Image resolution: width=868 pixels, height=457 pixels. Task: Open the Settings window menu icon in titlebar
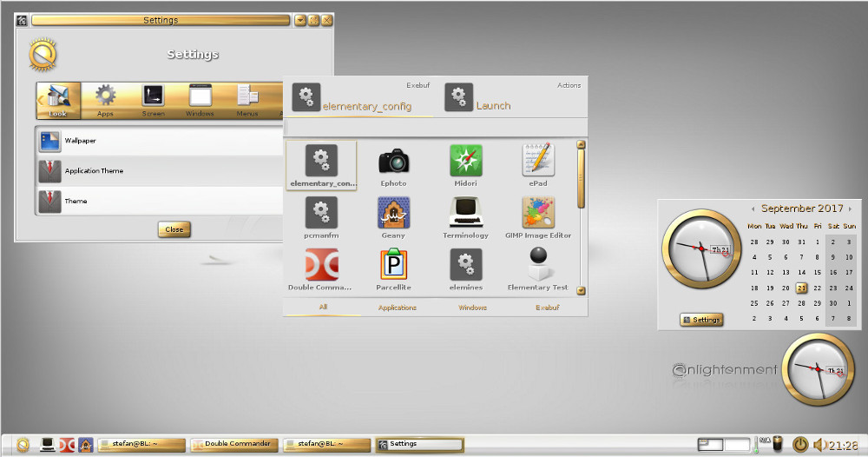[x=23, y=21]
